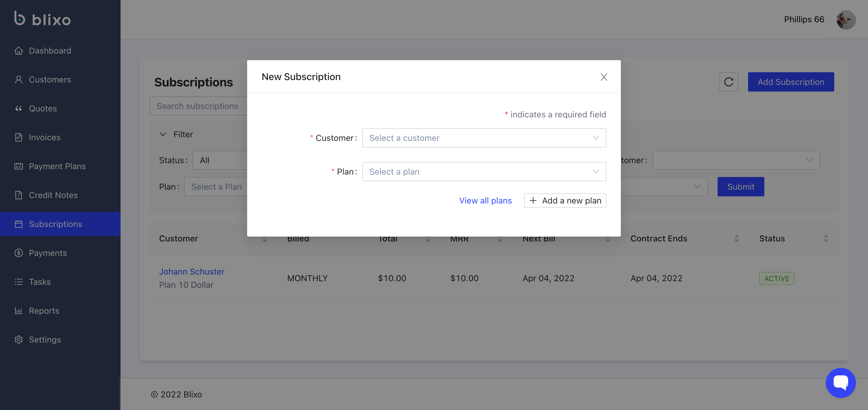Click the View all plans link
Viewport: 868px width, 410px height.
[485, 200]
